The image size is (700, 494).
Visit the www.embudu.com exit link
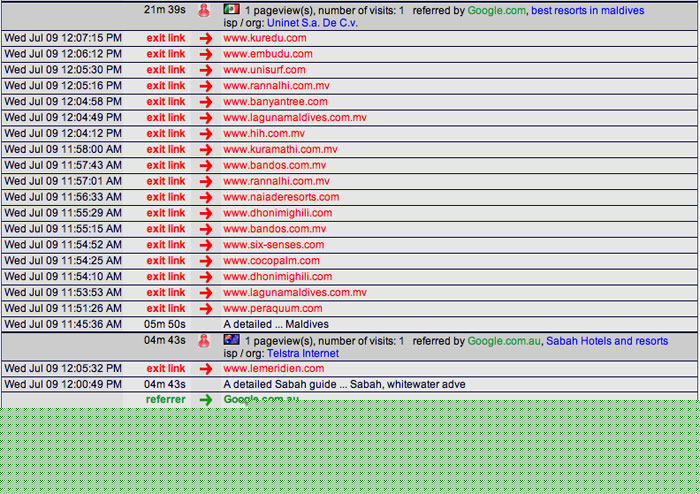tap(267, 54)
